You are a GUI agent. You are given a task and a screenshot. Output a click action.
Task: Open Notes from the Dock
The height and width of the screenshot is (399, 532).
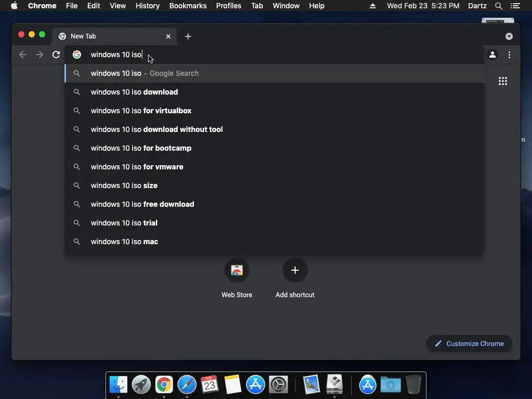[x=233, y=385]
